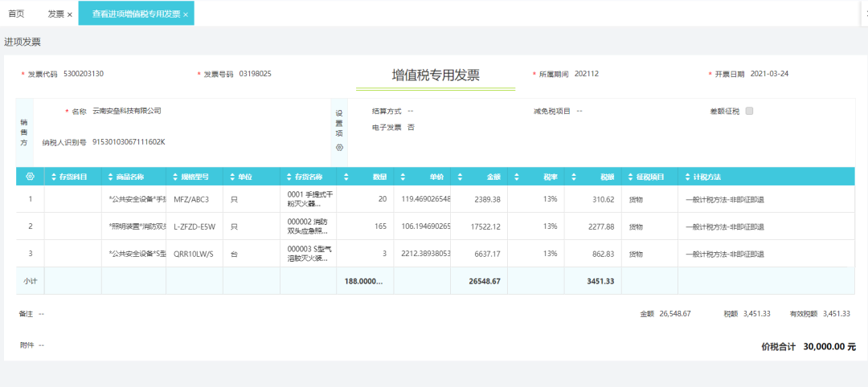Screen dimensions: 868x387
Task: Close the 发票 tab
Action: (70, 15)
